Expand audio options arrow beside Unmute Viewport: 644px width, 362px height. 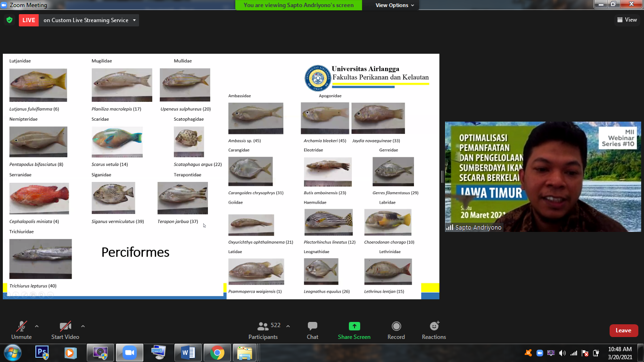[x=37, y=326]
